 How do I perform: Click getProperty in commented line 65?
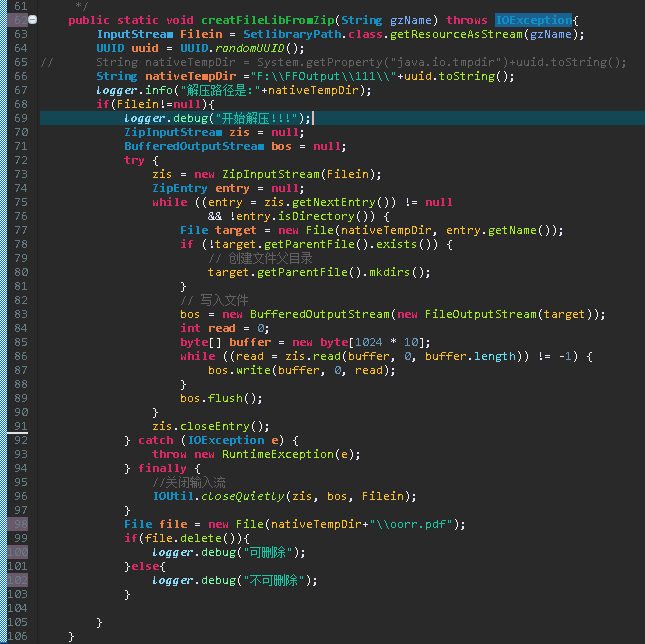pos(348,62)
